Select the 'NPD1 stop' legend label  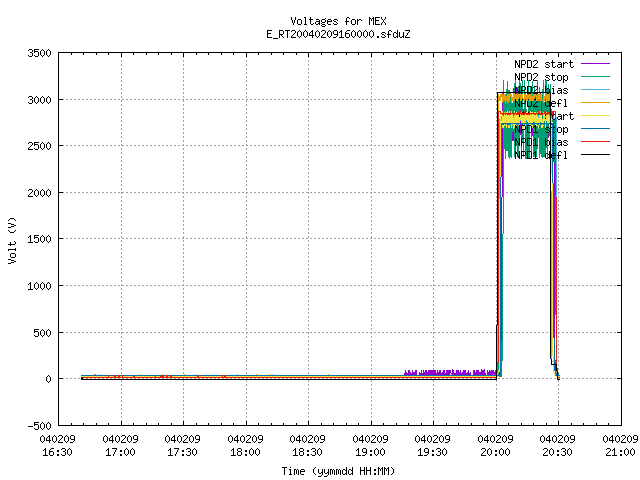tap(541, 129)
